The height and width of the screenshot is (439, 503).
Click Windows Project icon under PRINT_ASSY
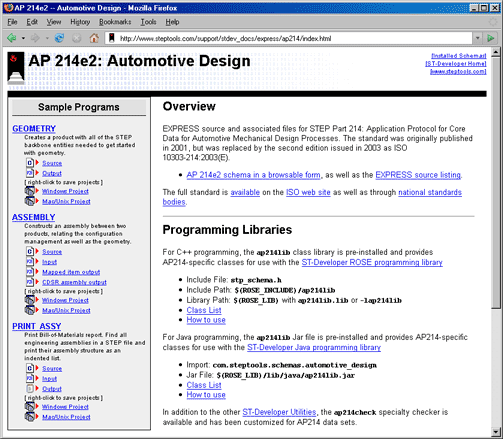30,407
